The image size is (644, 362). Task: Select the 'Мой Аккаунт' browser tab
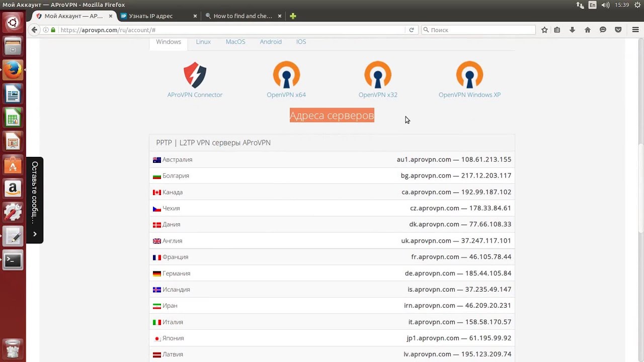point(73,16)
